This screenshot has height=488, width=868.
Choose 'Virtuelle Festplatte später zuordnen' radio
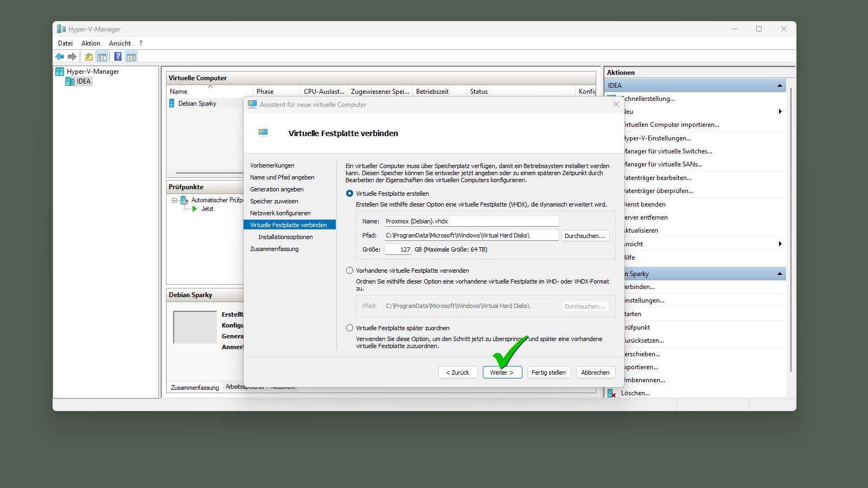click(349, 328)
